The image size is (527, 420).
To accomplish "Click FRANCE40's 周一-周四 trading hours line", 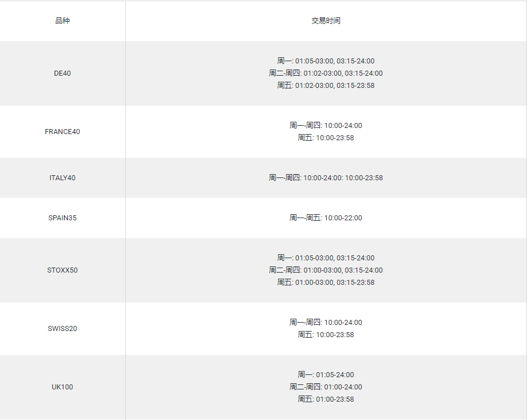I will coord(326,126).
